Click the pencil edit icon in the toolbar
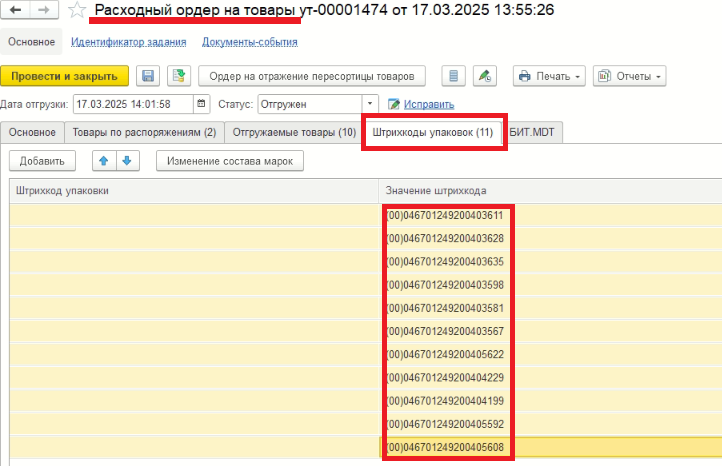This screenshot has width=722, height=466. click(x=484, y=76)
